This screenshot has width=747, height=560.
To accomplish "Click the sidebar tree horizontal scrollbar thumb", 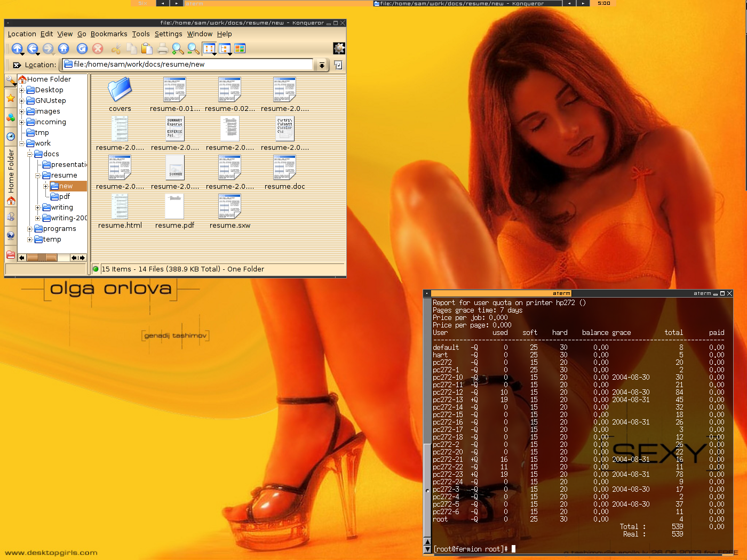I will coord(42,258).
